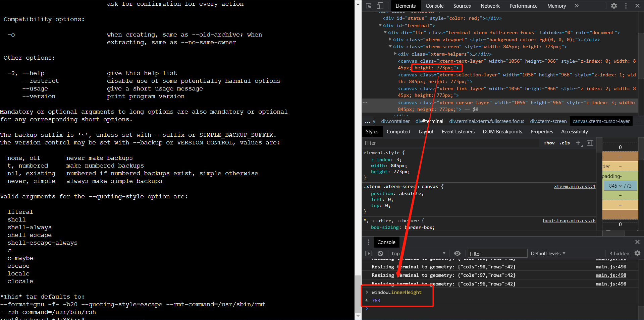Open the Event Listeners sub-tab
The image size is (644, 320).
458,132
